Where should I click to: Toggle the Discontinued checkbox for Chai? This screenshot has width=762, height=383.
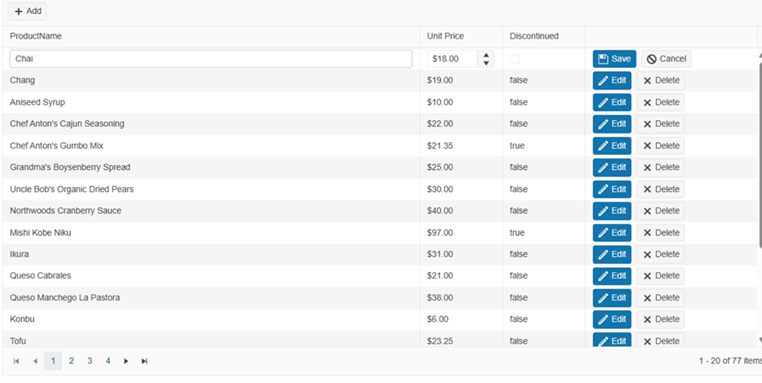coord(515,59)
